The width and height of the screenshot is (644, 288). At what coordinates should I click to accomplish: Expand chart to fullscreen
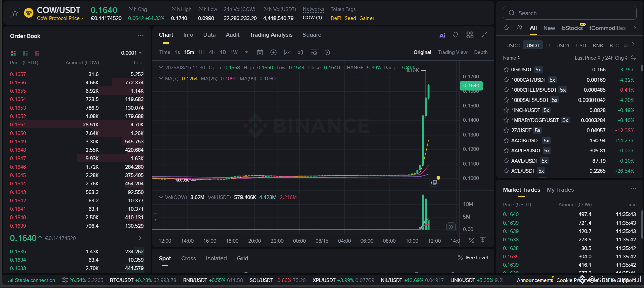pos(484,35)
